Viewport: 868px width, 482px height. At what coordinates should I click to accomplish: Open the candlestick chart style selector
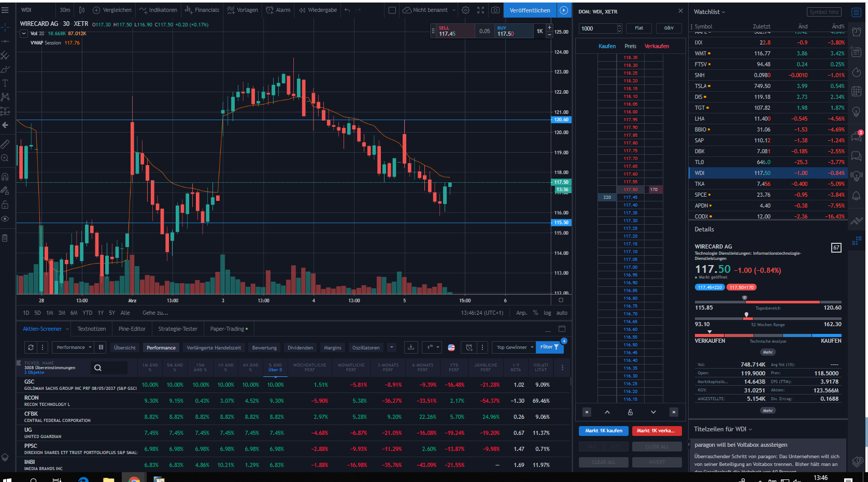pos(82,10)
